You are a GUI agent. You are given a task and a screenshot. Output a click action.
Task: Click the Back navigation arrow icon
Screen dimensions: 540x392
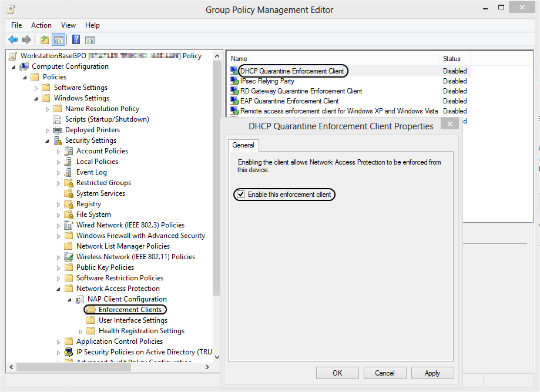click(13, 39)
